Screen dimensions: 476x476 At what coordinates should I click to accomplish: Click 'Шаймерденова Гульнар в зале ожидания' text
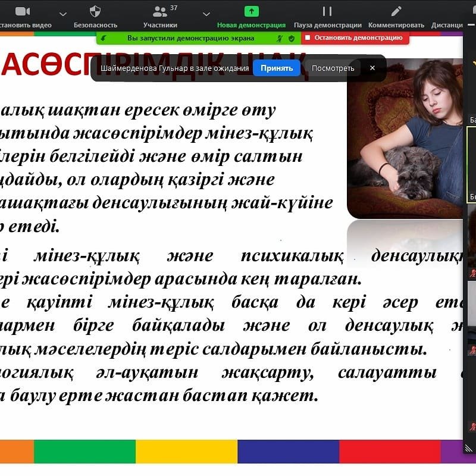[x=174, y=68]
